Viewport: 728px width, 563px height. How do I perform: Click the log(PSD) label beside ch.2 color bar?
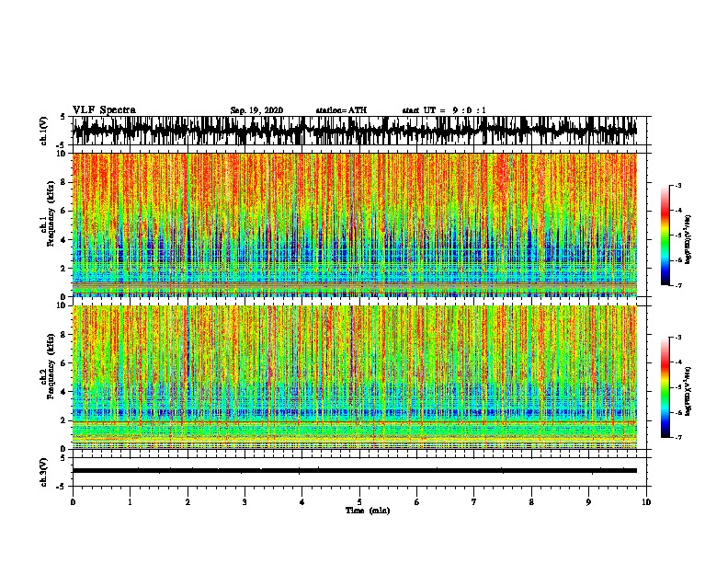pos(688,391)
